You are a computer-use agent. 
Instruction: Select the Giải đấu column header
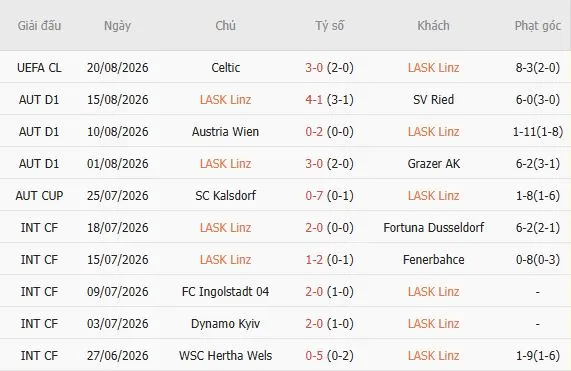pos(39,26)
